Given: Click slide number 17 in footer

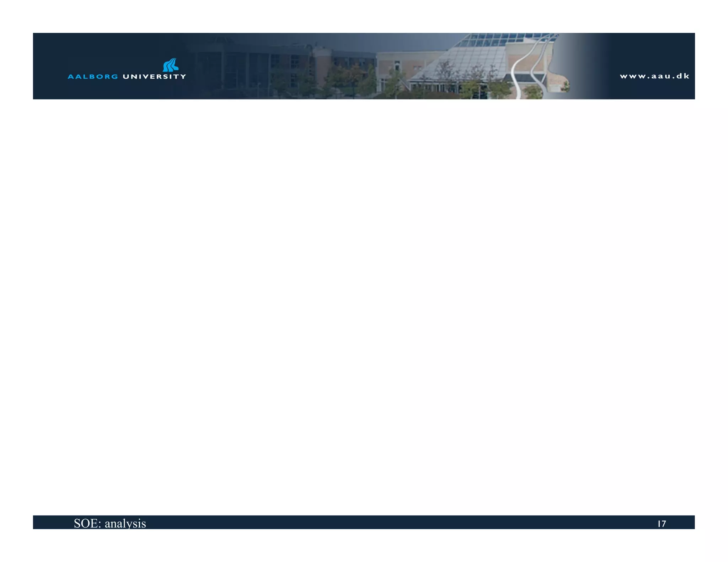Looking at the screenshot, I should pos(662,524).
